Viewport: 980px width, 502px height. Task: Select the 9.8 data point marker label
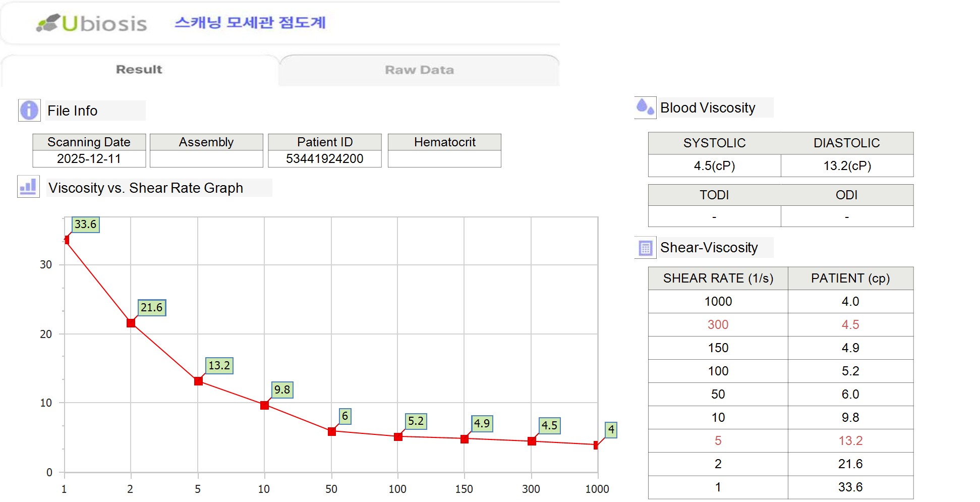coord(282,390)
